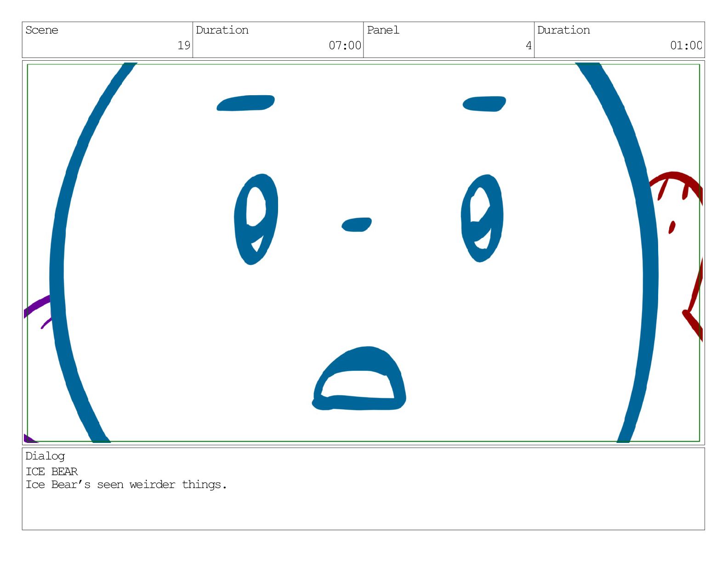The image size is (728, 563).
Task: Select the scene number 19
Action: pos(184,45)
